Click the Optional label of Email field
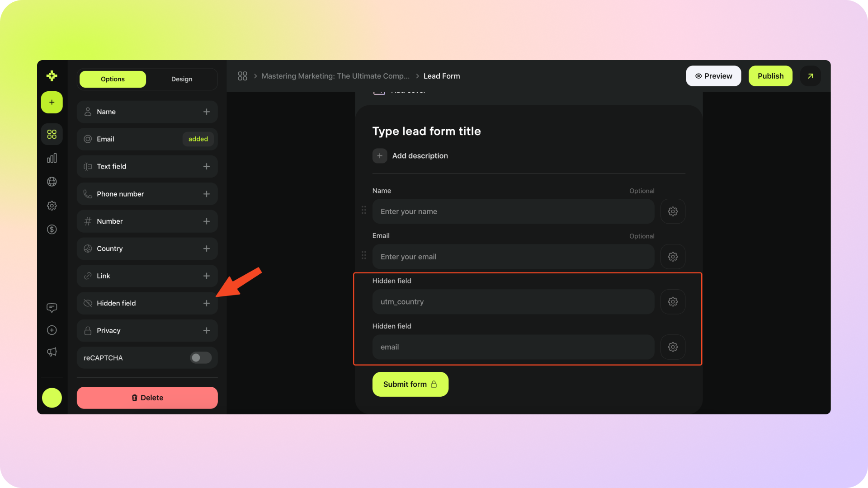Viewport: 868px width, 488px height. pos(642,236)
